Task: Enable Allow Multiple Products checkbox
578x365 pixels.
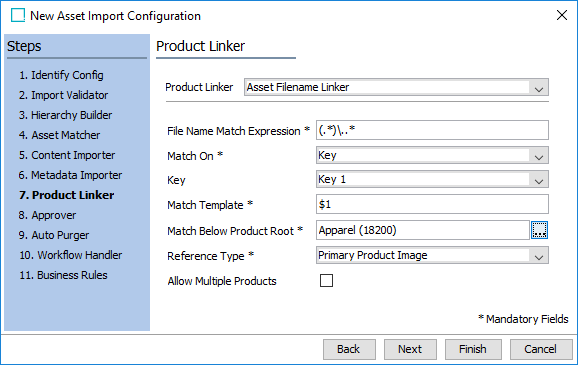Action: coord(326,281)
